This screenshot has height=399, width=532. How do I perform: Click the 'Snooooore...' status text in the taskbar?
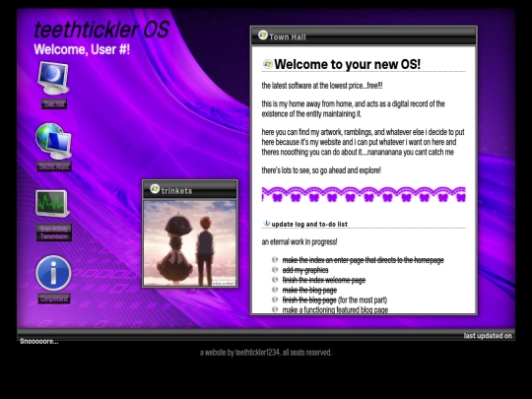click(39, 341)
